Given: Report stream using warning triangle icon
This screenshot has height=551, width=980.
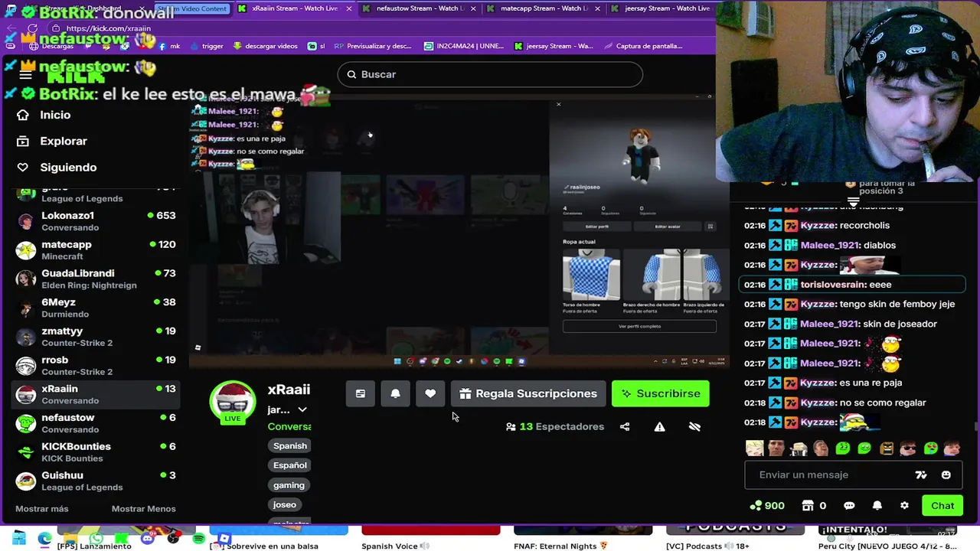Looking at the screenshot, I should pyautogui.click(x=659, y=426).
